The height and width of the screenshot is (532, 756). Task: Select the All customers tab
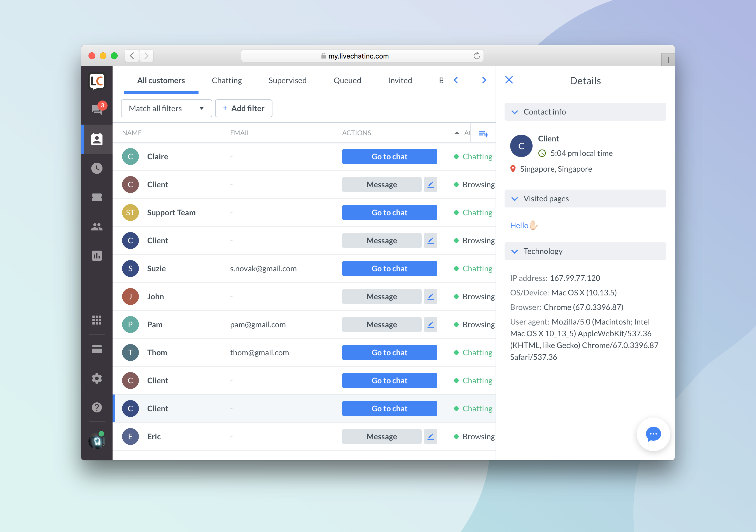tap(161, 80)
